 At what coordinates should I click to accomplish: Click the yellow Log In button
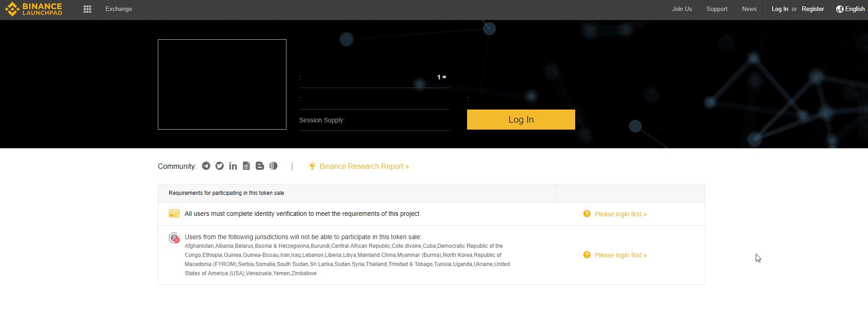point(521,120)
